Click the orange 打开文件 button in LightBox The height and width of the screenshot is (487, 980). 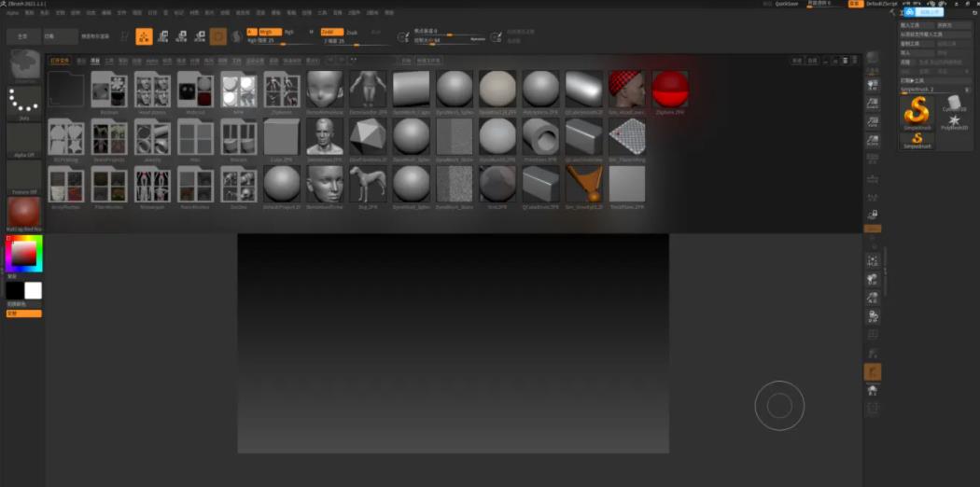click(60, 62)
